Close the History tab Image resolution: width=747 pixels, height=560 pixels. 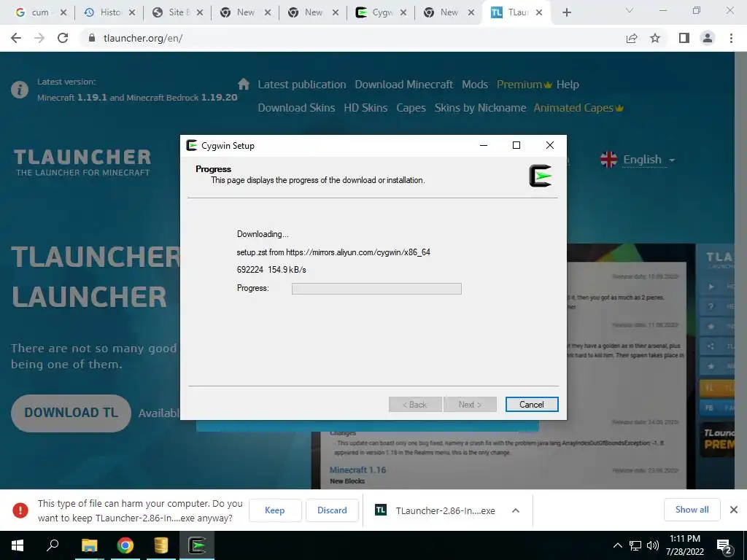[x=132, y=12]
